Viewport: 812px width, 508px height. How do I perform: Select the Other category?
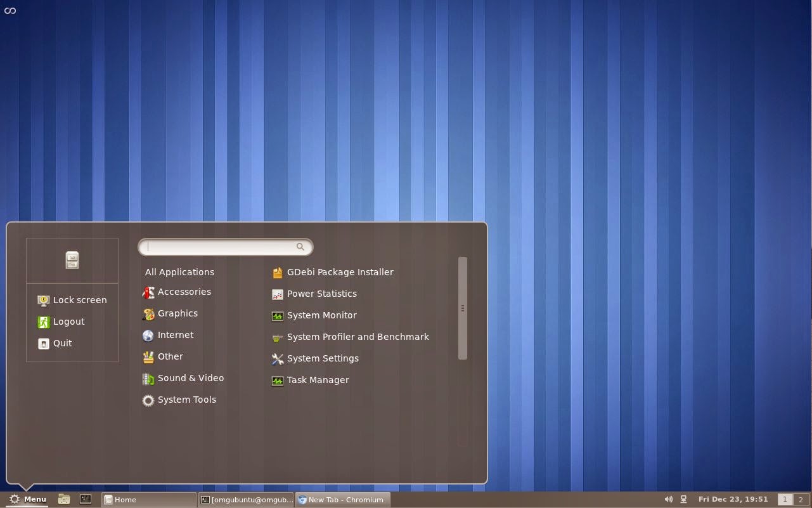click(170, 356)
